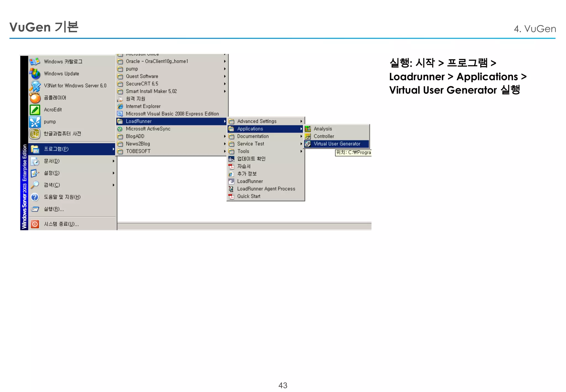Click the 문서(D) documents icon
This screenshot has height=392, width=566.
click(35, 161)
